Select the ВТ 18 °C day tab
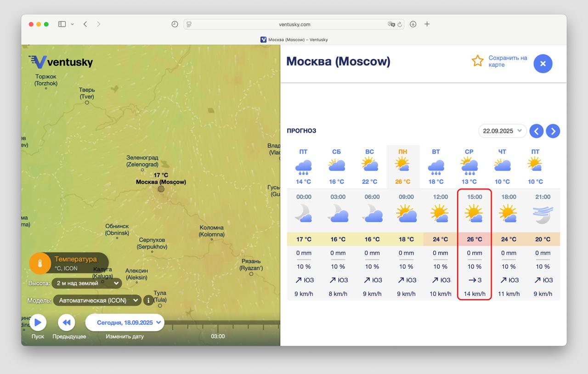The image size is (588, 374). pos(436,166)
